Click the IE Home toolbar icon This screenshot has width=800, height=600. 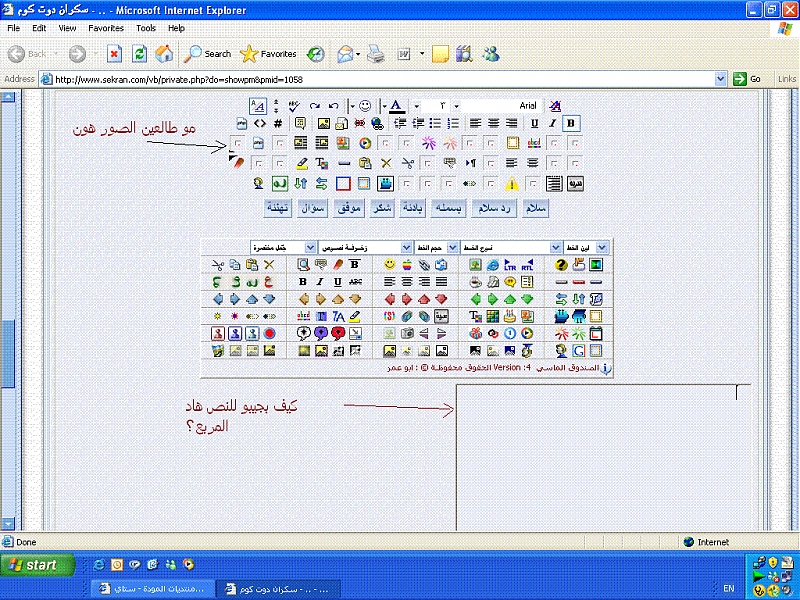[x=164, y=53]
